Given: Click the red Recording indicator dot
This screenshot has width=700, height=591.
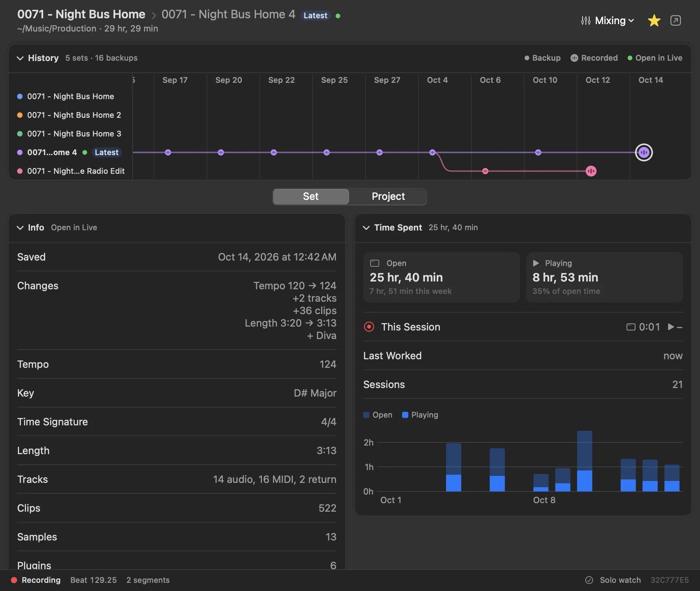Looking at the screenshot, I should (x=14, y=580).
